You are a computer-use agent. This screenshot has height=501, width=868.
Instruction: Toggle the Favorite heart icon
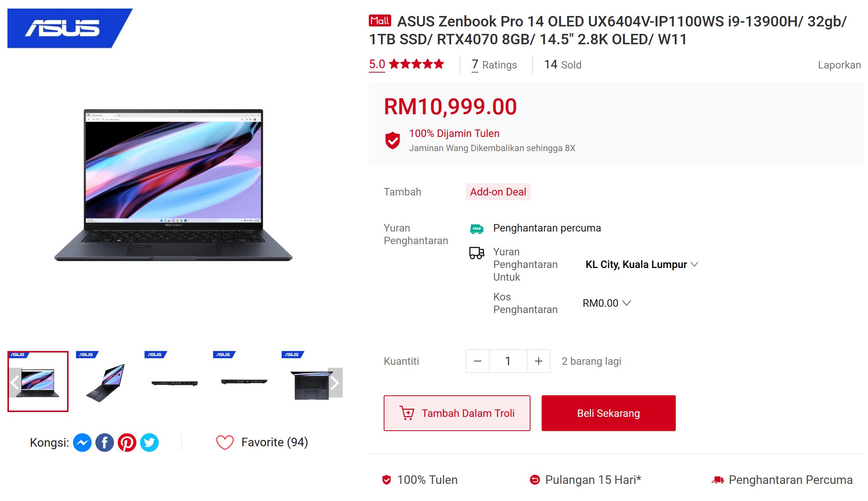225,443
